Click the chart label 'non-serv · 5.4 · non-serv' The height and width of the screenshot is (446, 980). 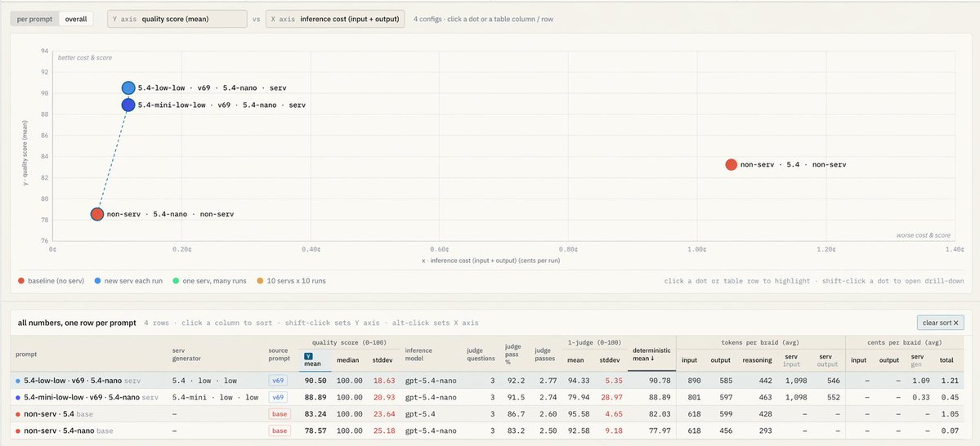793,165
